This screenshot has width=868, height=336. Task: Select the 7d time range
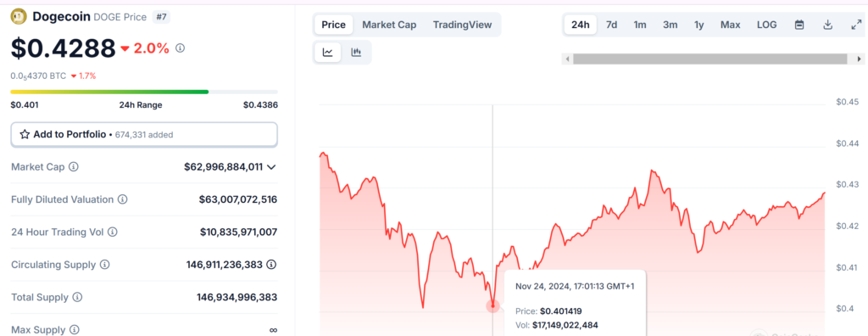click(x=612, y=25)
